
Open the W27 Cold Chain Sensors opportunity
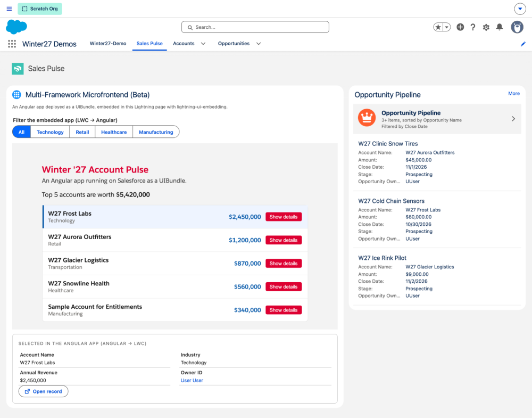pos(391,201)
